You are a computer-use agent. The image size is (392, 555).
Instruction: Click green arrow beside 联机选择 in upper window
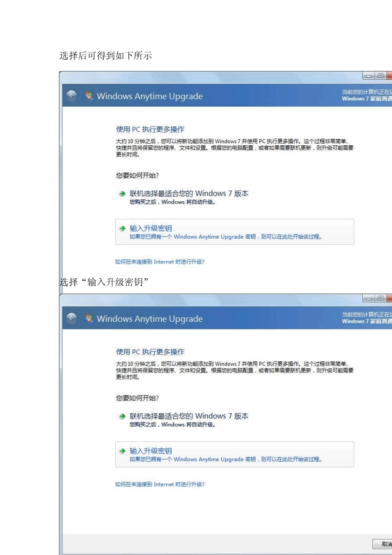click(122, 194)
